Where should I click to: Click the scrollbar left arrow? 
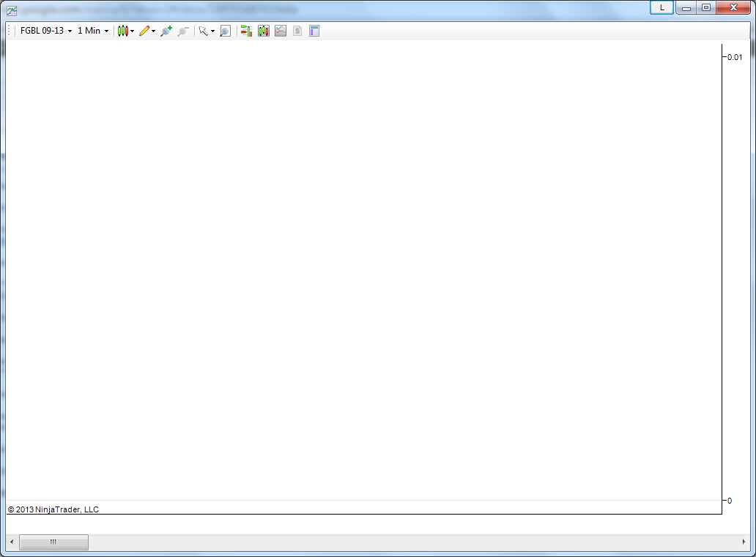12,542
